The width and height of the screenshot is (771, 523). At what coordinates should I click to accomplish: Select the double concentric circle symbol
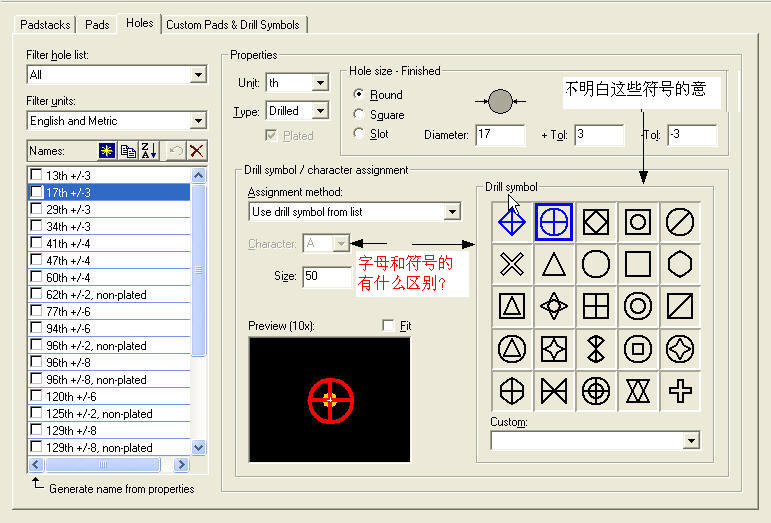coord(638,307)
